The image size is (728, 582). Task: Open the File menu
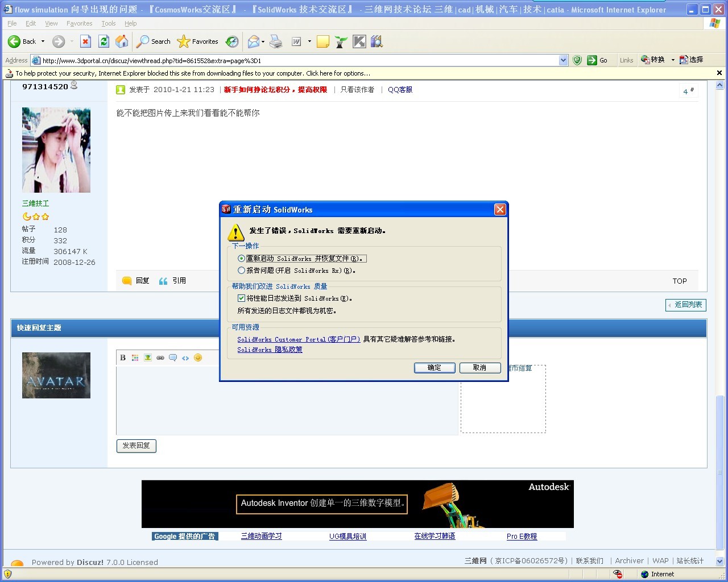click(x=12, y=23)
